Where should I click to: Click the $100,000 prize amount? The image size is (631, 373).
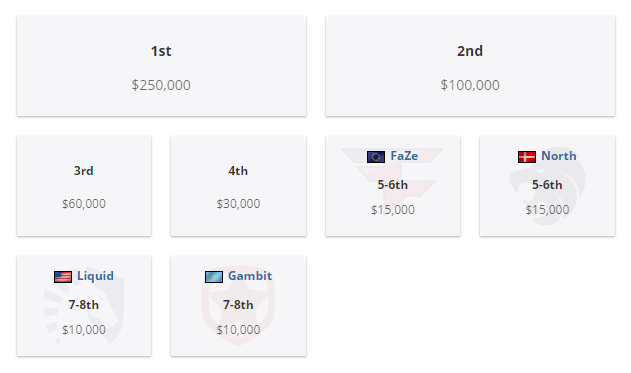(x=470, y=85)
